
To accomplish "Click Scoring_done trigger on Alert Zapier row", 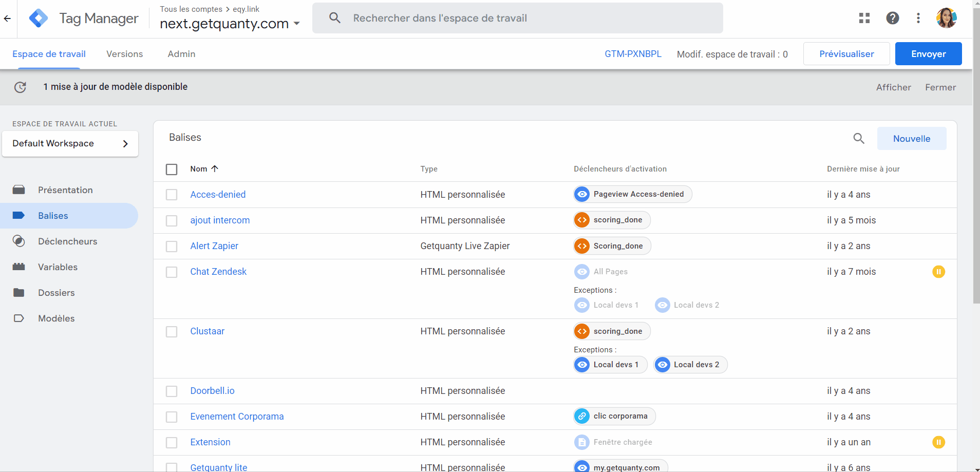I will (x=612, y=246).
